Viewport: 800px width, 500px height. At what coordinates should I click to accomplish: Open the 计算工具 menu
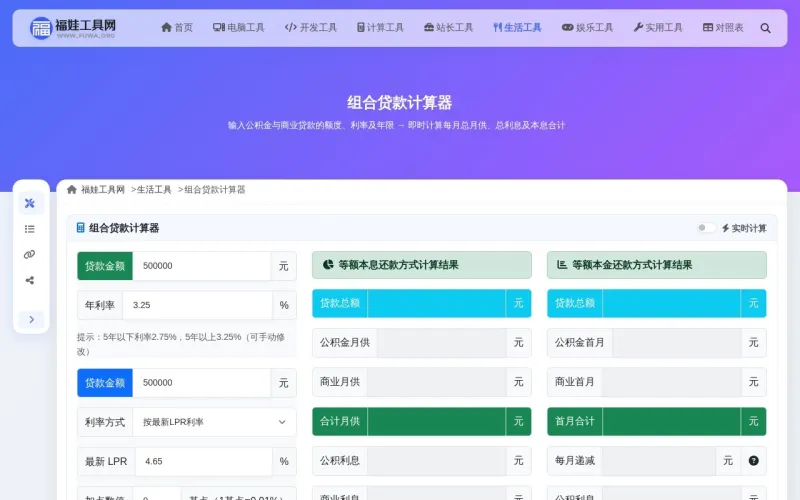click(x=380, y=28)
